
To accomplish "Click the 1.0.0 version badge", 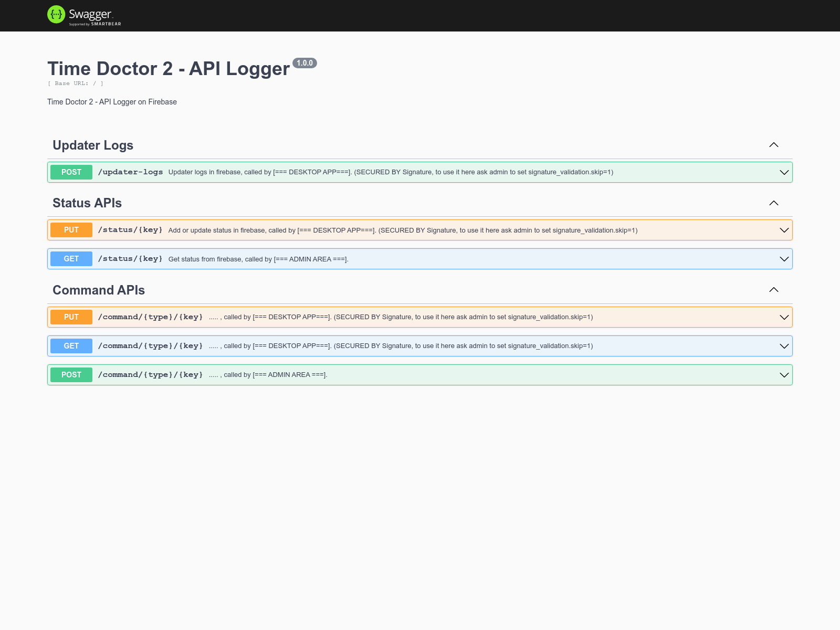I will pos(304,63).
